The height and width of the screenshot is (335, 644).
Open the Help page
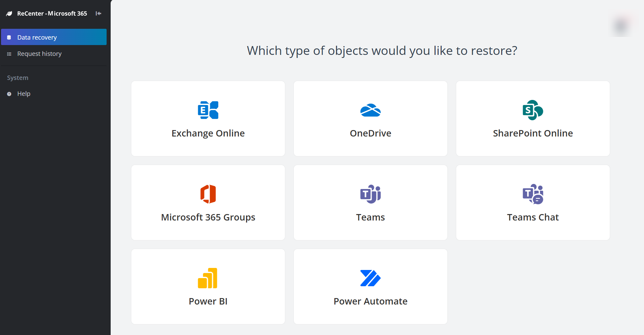pos(24,93)
